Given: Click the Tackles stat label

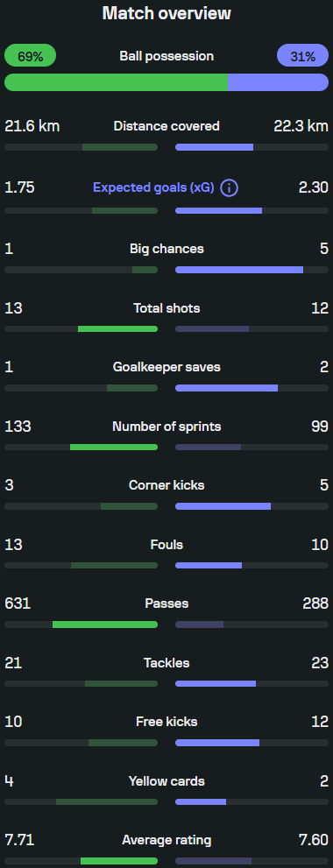Looking at the screenshot, I should [x=166, y=663].
